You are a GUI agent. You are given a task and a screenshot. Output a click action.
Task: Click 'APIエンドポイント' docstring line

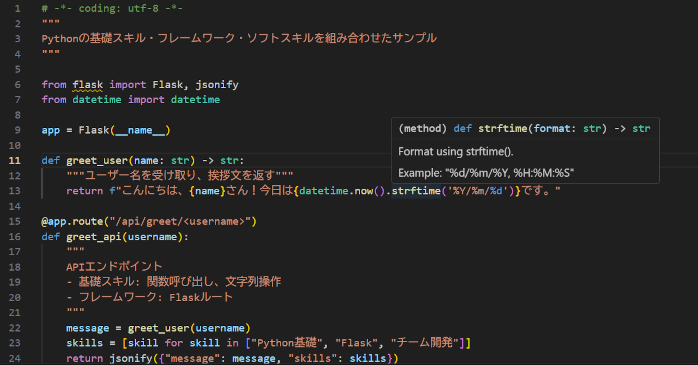tap(114, 267)
